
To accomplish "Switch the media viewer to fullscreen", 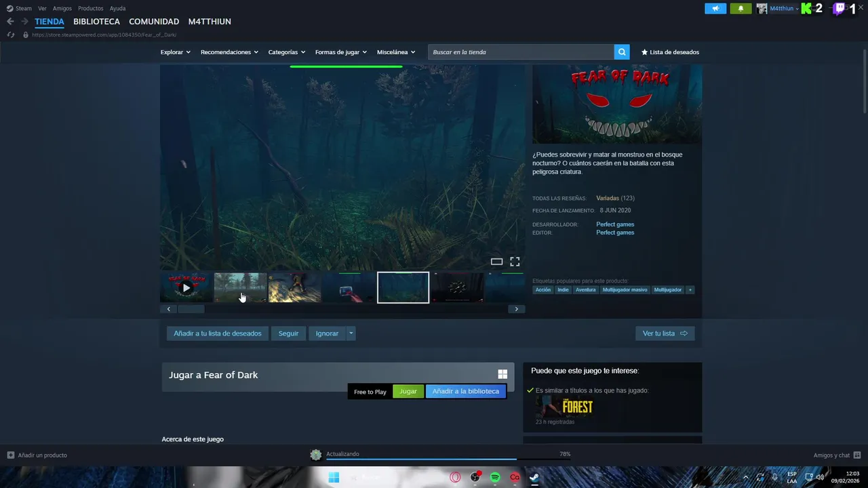I will [515, 262].
